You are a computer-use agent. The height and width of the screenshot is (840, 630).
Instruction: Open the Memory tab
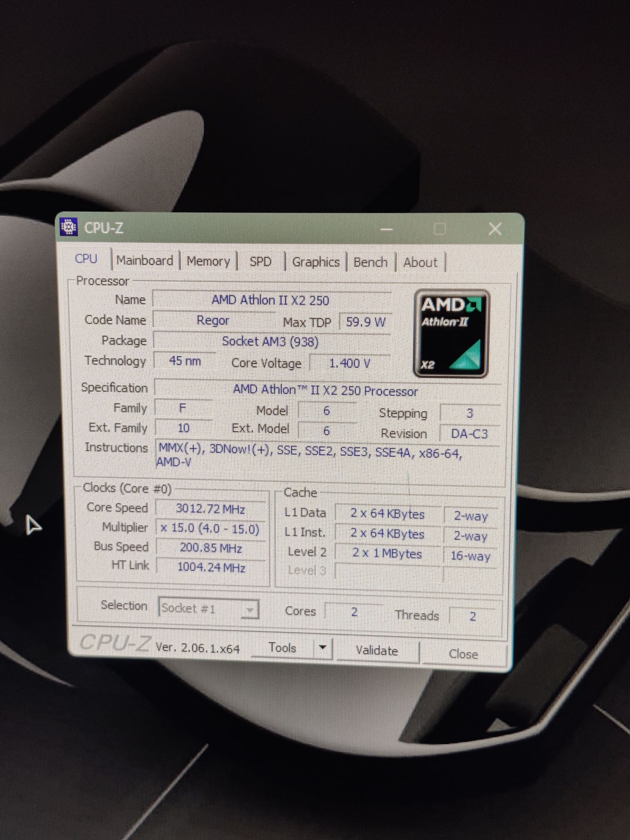tap(208, 261)
